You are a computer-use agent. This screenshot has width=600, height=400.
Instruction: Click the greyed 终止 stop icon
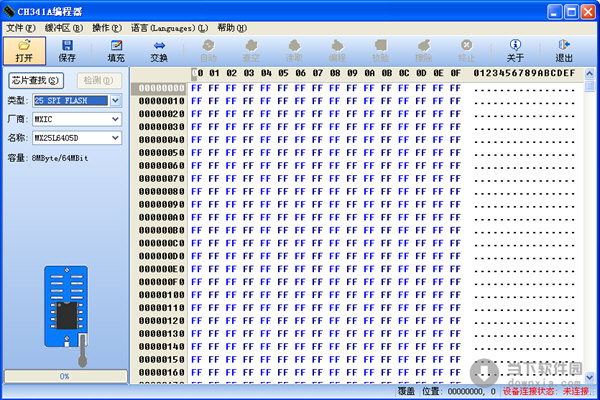[466, 51]
